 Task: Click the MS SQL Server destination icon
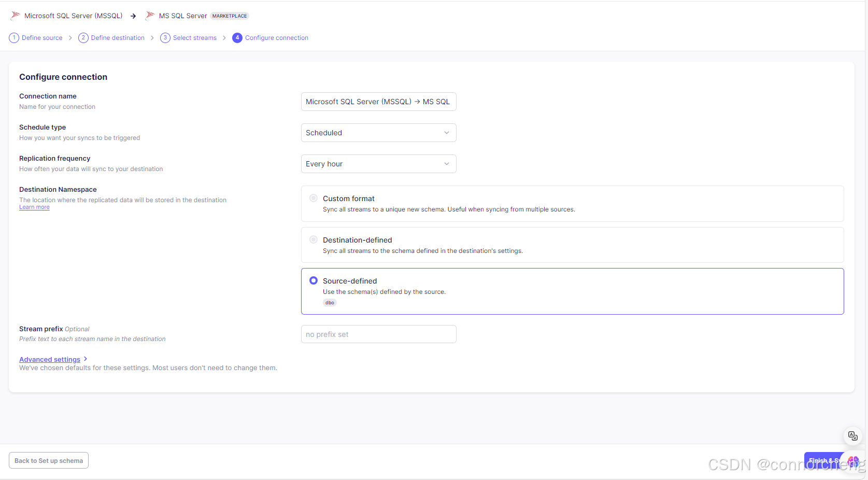point(150,16)
